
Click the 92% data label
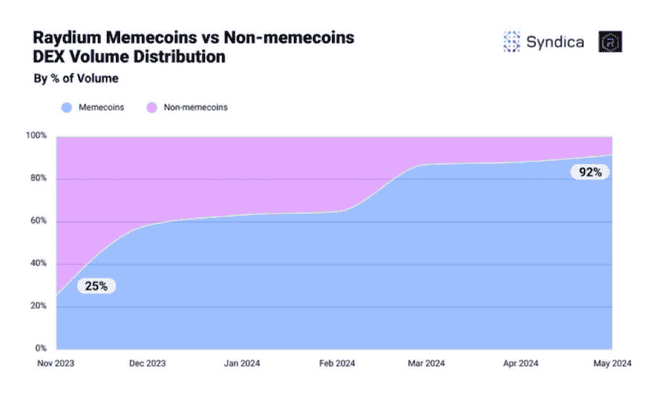pos(590,172)
